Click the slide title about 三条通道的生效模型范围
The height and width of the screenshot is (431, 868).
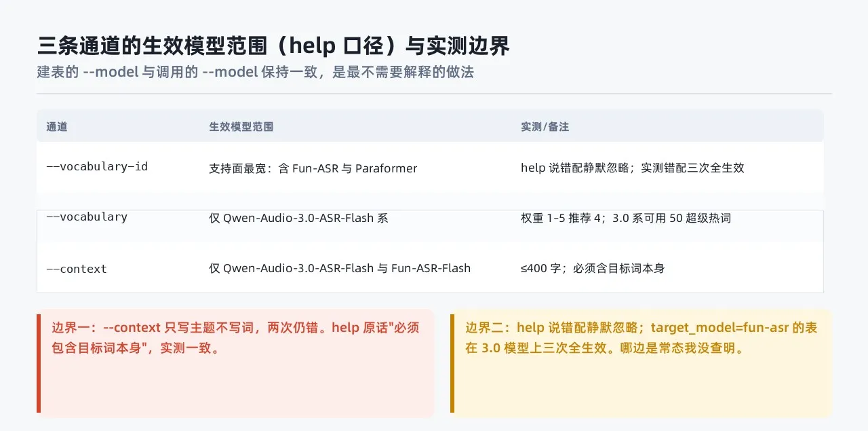(273, 46)
